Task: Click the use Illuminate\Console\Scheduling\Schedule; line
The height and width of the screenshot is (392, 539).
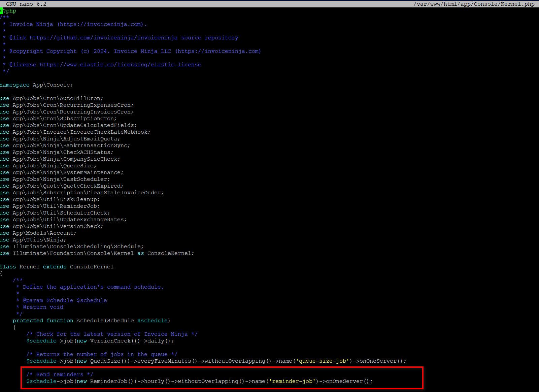Action: 72,247
